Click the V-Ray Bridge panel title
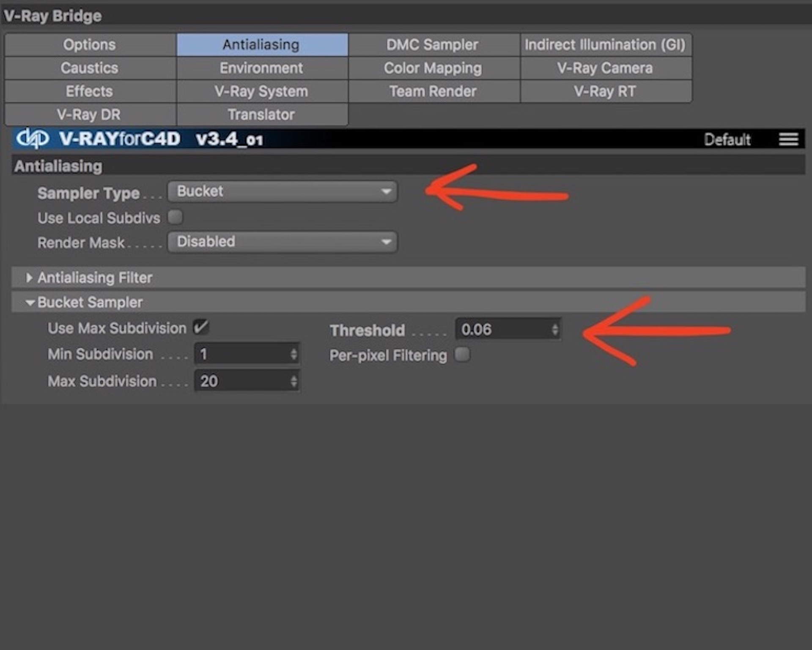 (x=53, y=16)
